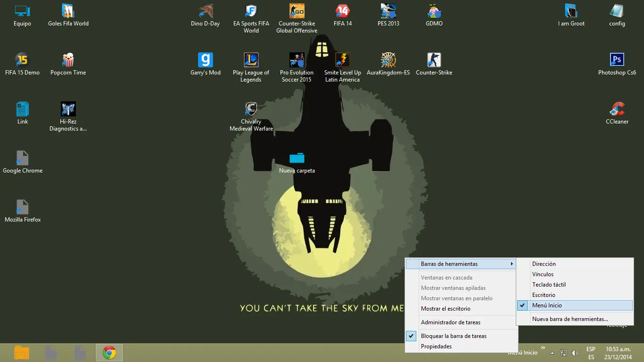Open Administrador de tareas
This screenshot has height=362, width=644.
coord(462,322)
